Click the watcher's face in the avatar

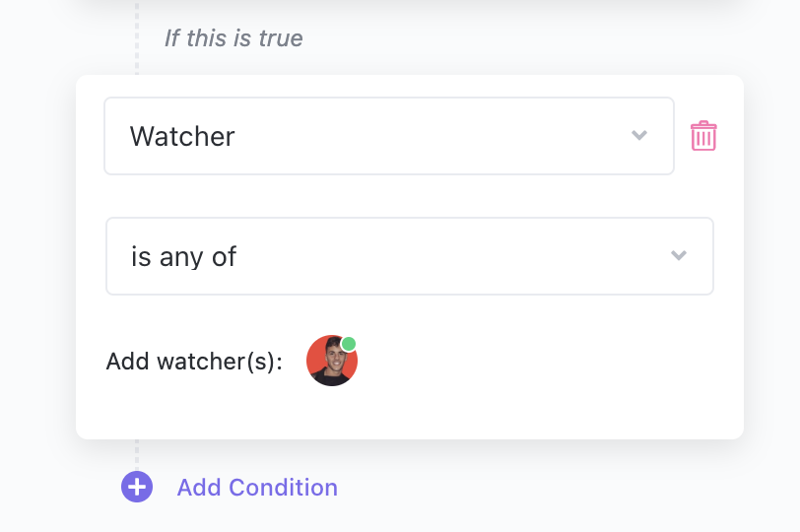tap(331, 357)
